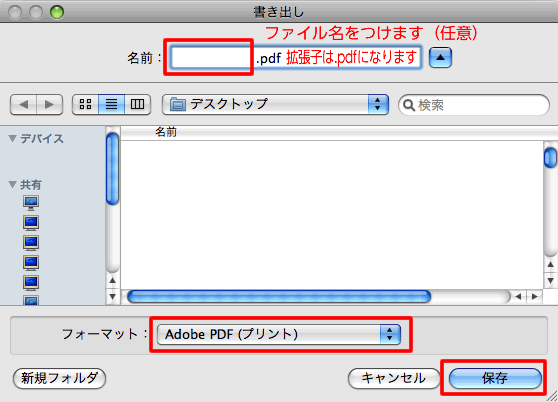Click the 検索 search field
This screenshot has width=558, height=402.
tap(474, 105)
